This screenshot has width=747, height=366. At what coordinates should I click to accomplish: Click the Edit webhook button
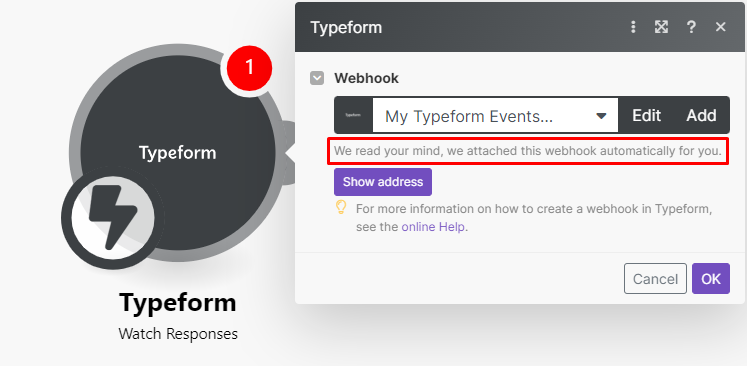coord(646,115)
